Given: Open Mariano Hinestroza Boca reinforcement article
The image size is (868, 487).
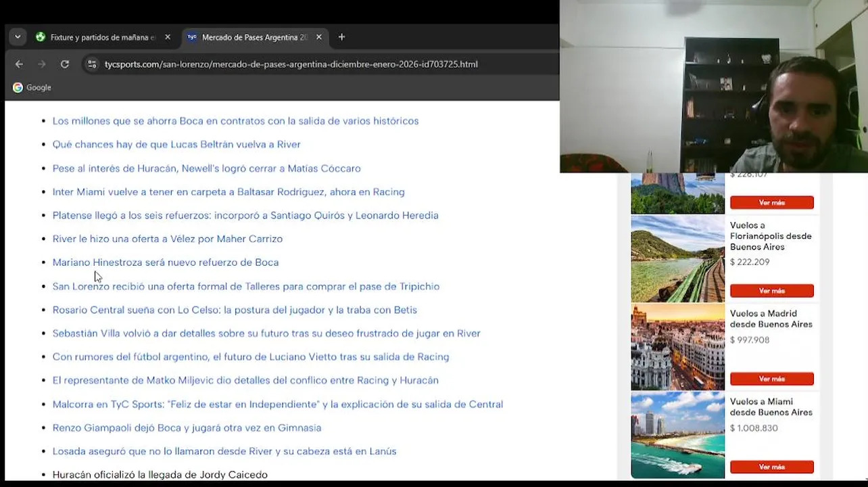Looking at the screenshot, I should [x=166, y=262].
